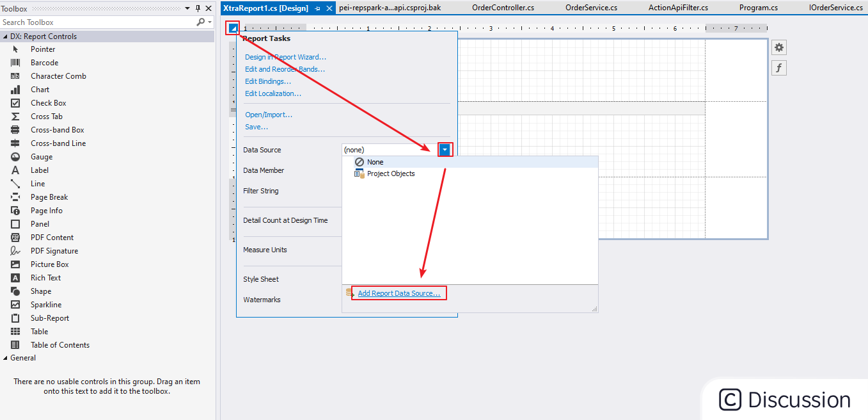This screenshot has height=420, width=868.
Task: Select the Cross-band Box control
Action: [57, 130]
